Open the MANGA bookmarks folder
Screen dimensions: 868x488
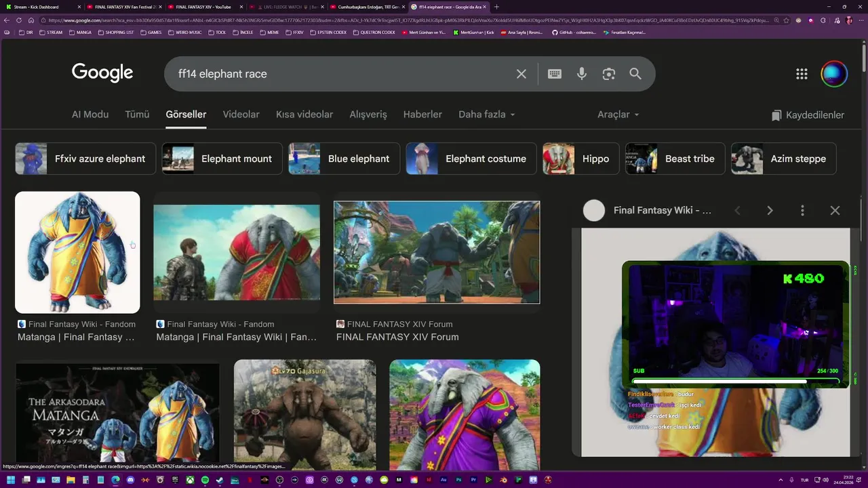[80, 32]
